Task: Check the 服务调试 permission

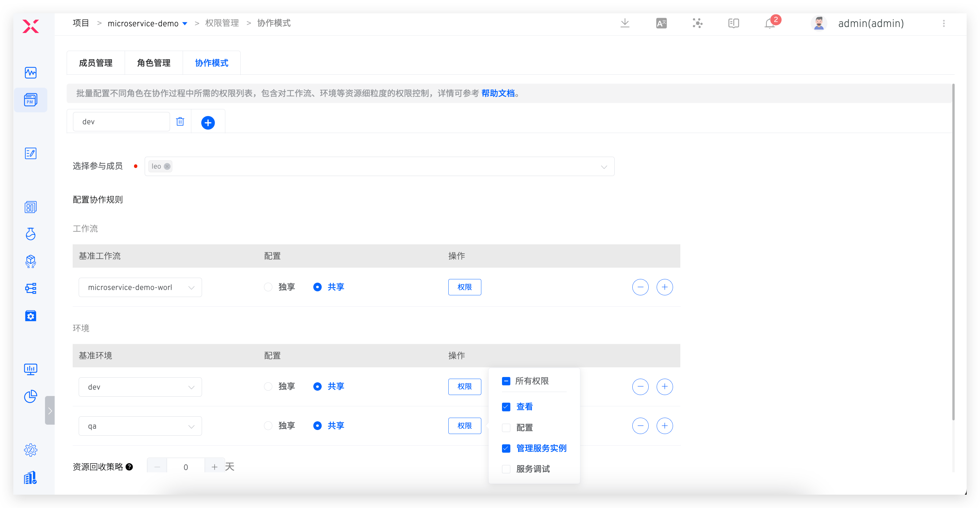Action: [506, 469]
